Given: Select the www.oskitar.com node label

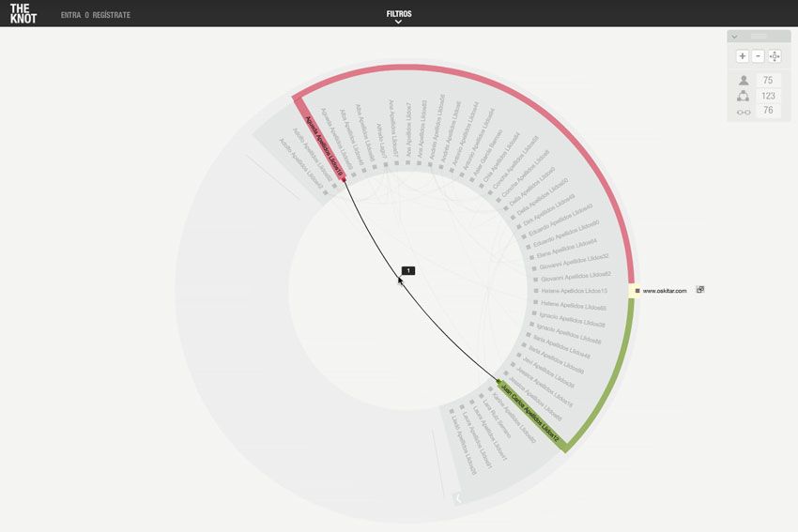Looking at the screenshot, I should click(x=664, y=291).
